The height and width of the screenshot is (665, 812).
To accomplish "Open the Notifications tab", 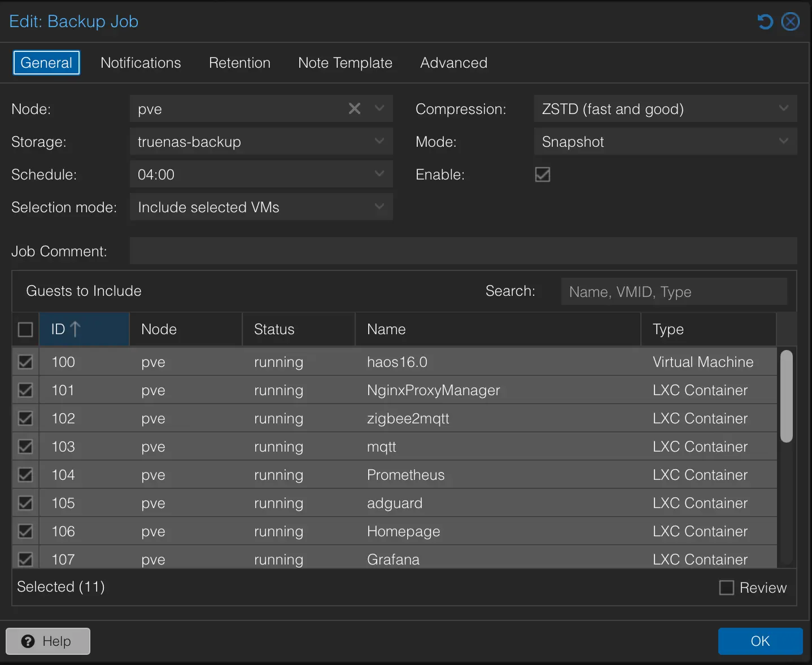I will (141, 63).
